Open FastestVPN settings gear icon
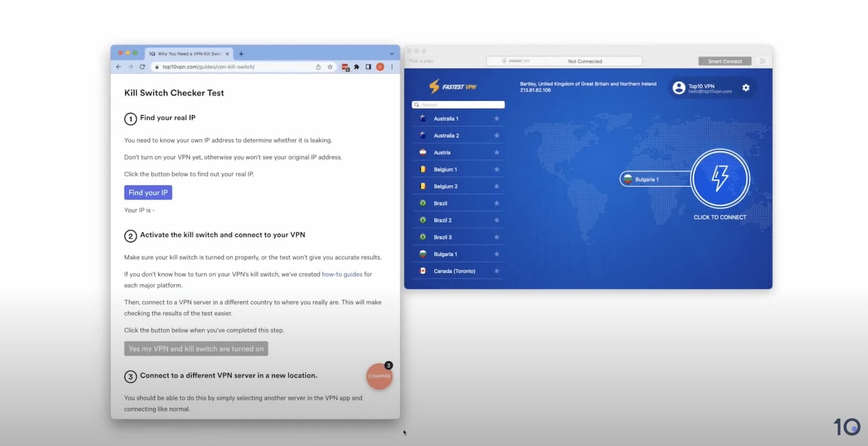The width and height of the screenshot is (868, 446). pyautogui.click(x=746, y=88)
